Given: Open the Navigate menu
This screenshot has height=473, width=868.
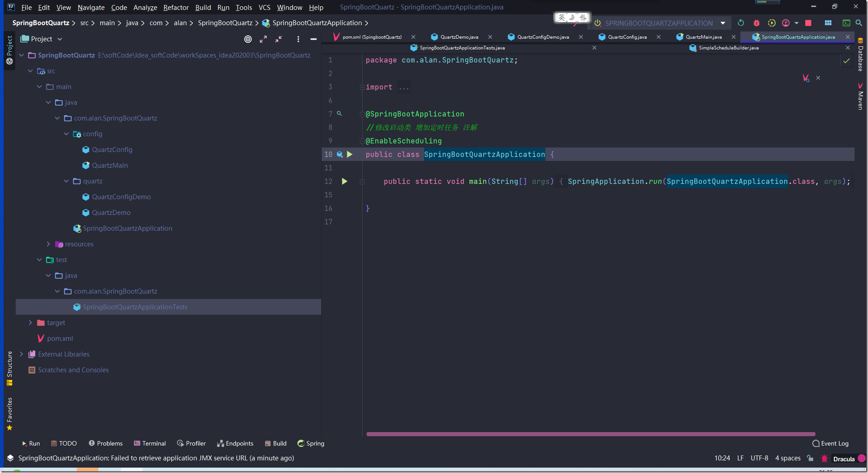Looking at the screenshot, I should (x=91, y=7).
